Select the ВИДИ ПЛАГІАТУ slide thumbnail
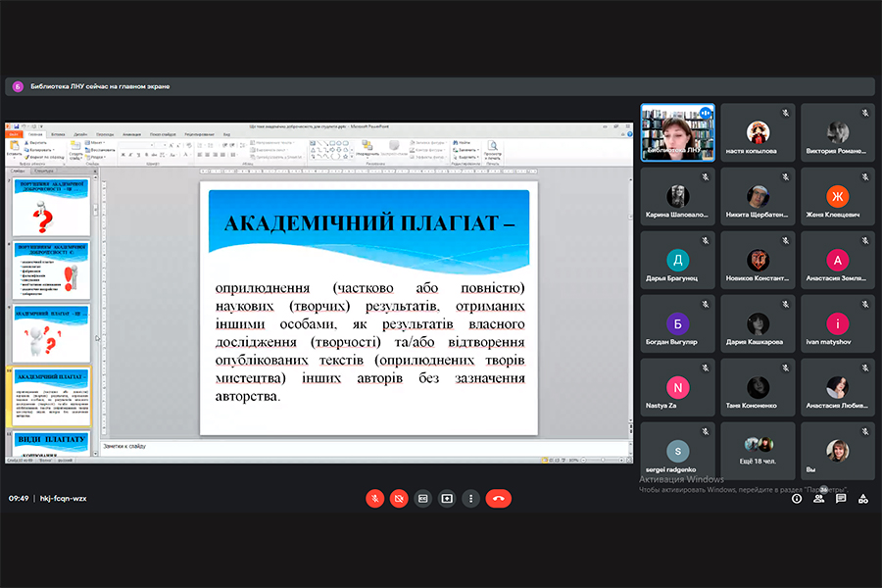 (x=51, y=445)
